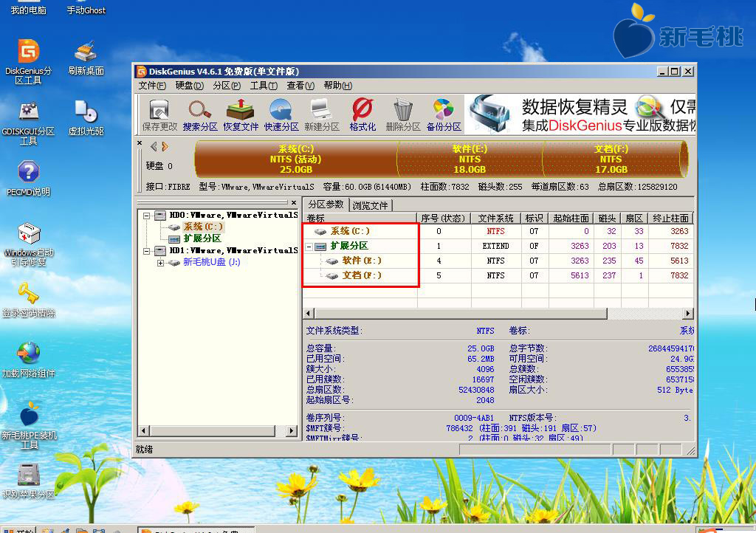Select the 软件(E:) partition bar segment

(470, 159)
